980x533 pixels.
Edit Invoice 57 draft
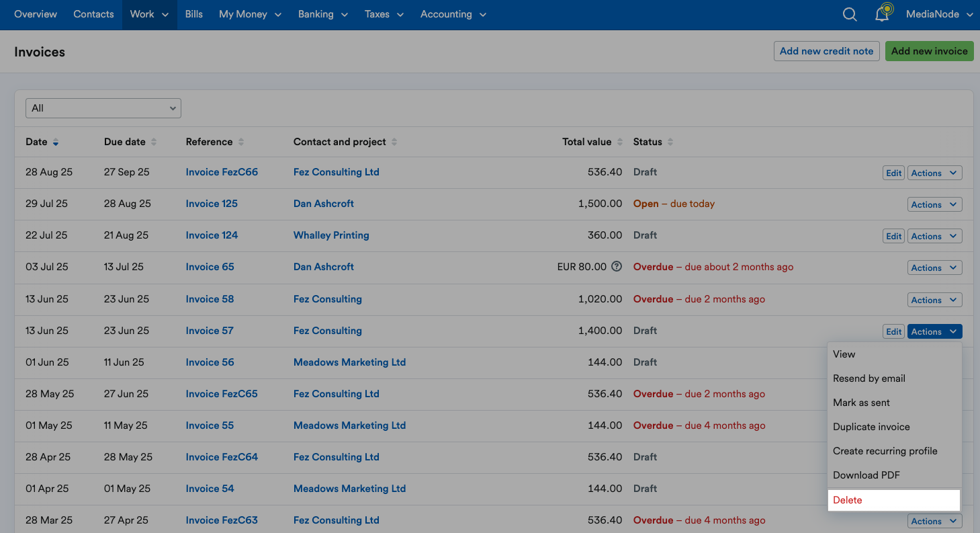click(893, 332)
